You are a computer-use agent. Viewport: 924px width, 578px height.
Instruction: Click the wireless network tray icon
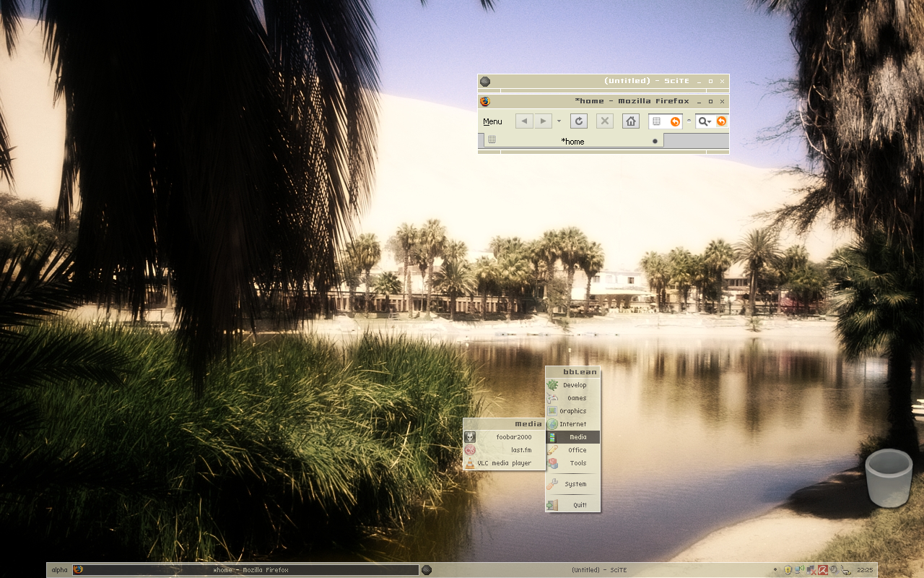[x=799, y=570]
